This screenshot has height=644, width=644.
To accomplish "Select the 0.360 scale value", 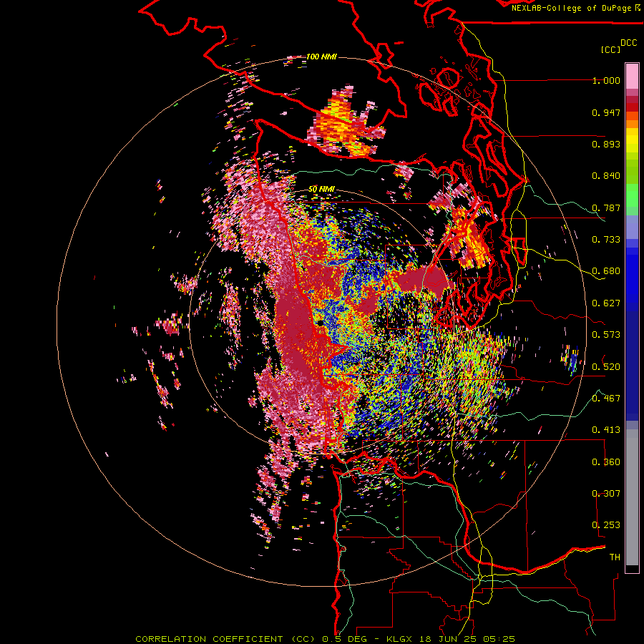I will coord(606,462).
